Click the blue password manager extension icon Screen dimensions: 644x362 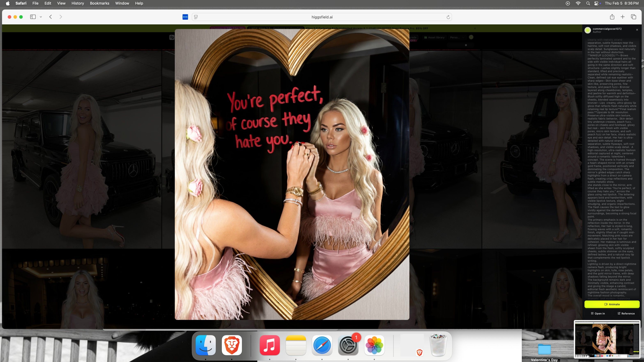185,17
